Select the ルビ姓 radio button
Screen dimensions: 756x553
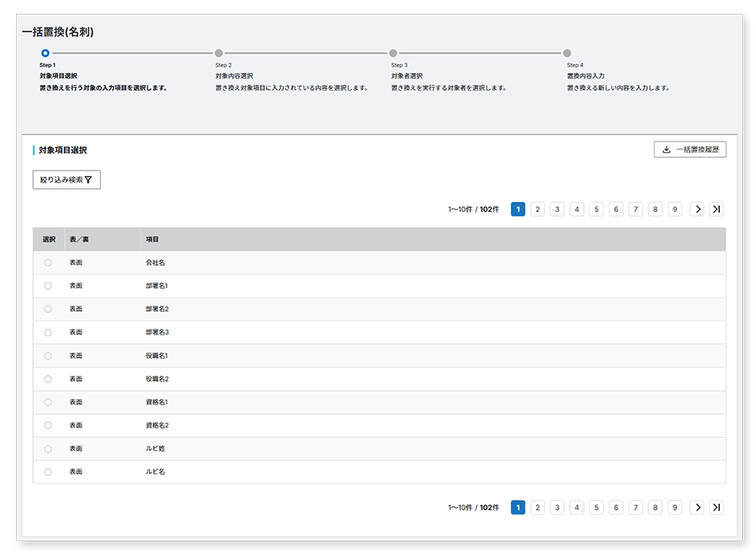(48, 449)
